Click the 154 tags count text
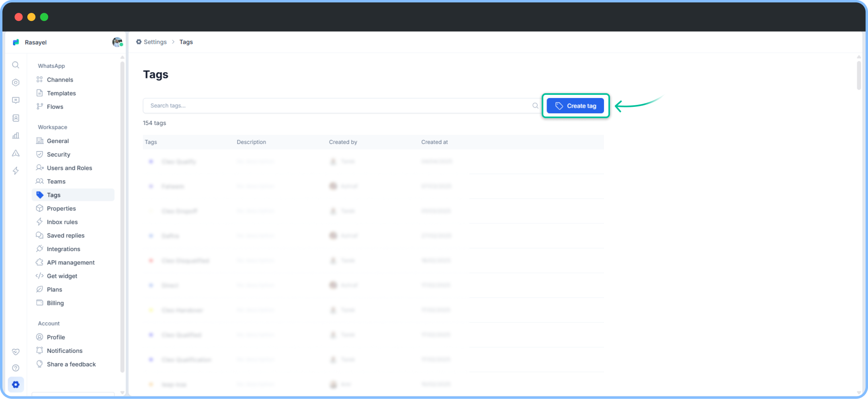868x399 pixels. coord(154,123)
